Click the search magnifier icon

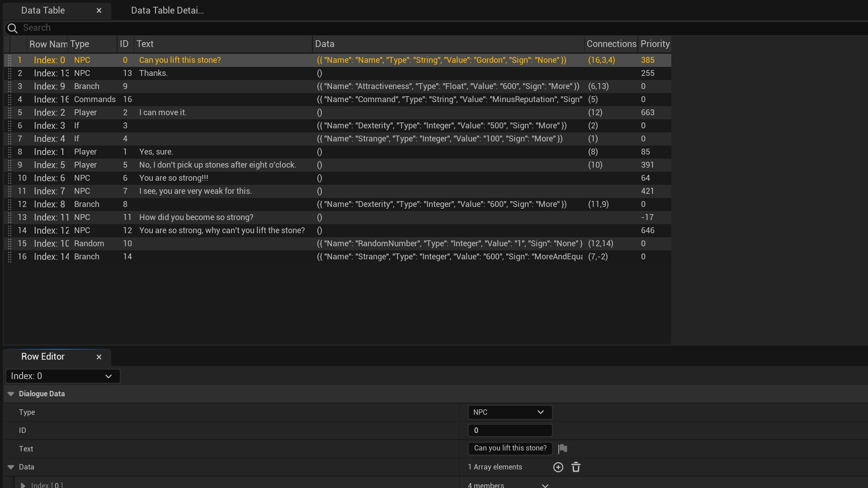13,28
